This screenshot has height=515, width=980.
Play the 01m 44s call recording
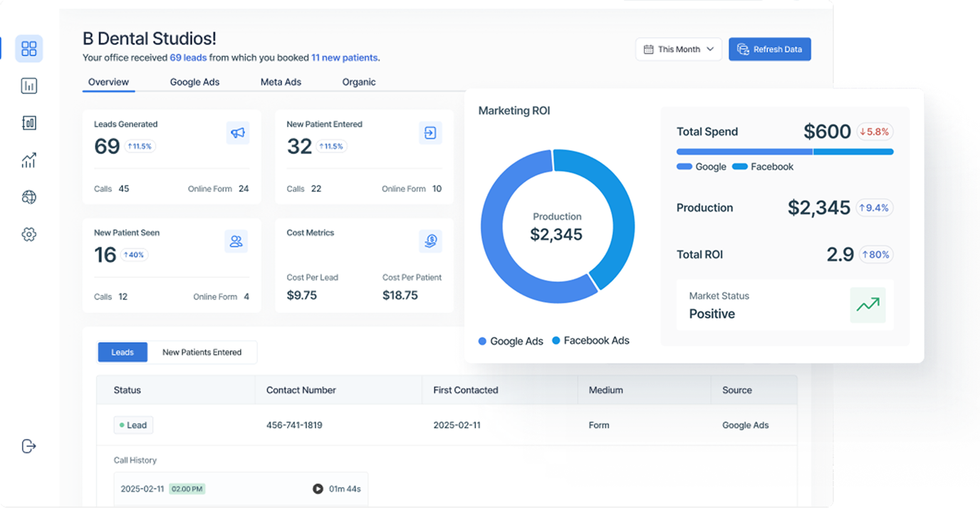318,489
